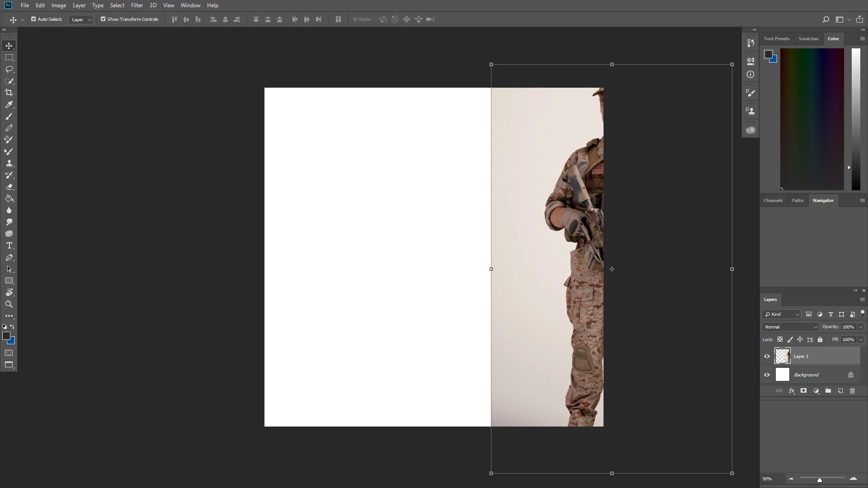Viewport: 868px width, 488px height.
Task: Select the Crop tool
Action: coord(9,93)
